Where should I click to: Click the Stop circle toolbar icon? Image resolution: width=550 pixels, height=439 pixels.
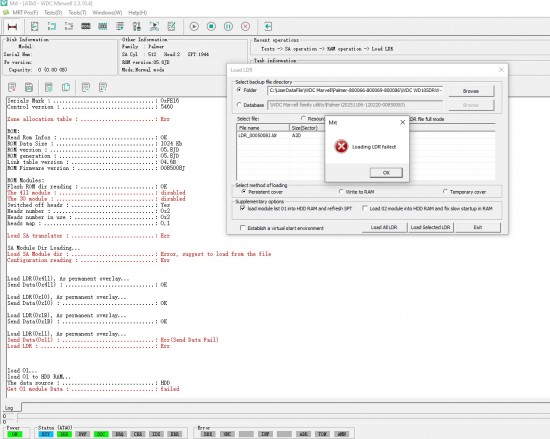pyautogui.click(x=211, y=26)
